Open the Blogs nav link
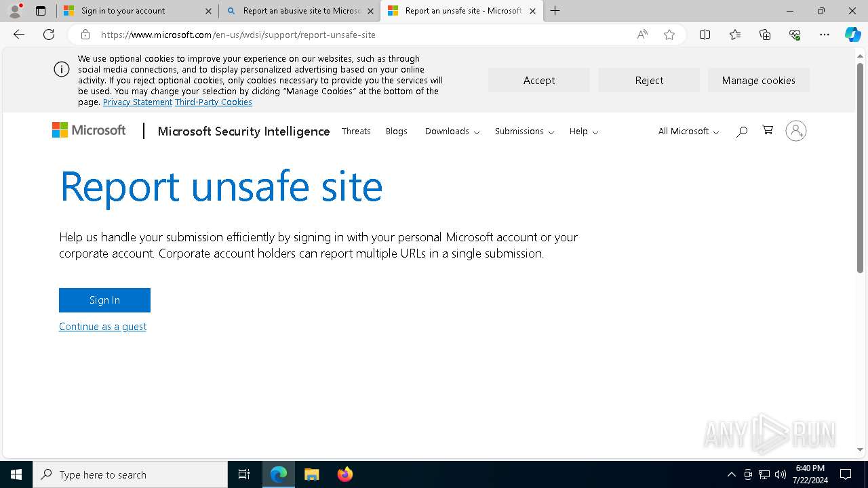This screenshot has width=868, height=488. coord(397,131)
